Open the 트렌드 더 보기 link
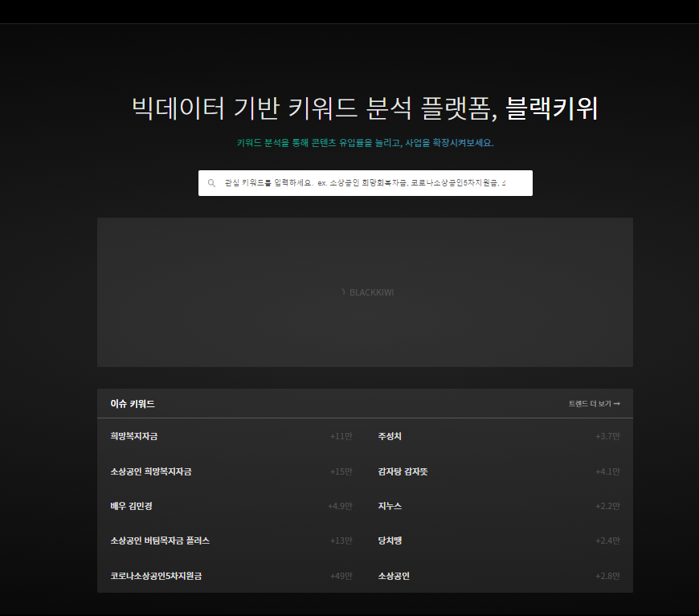Screen dimensions: 699x616 (595, 404)
